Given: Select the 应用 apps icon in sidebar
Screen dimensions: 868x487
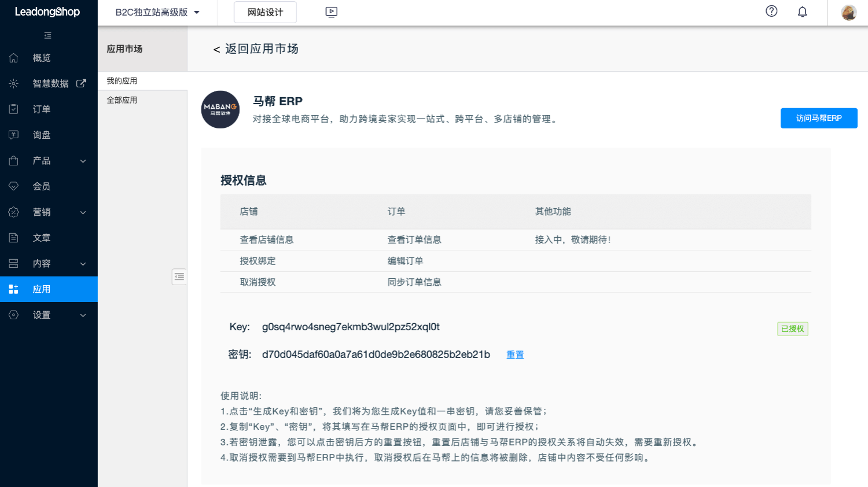Looking at the screenshot, I should [x=13, y=289].
